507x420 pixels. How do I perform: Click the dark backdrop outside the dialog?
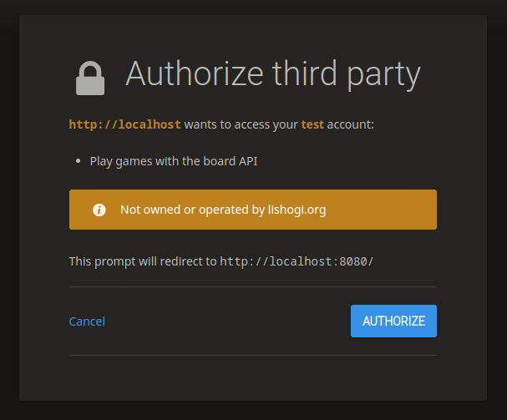8,209
